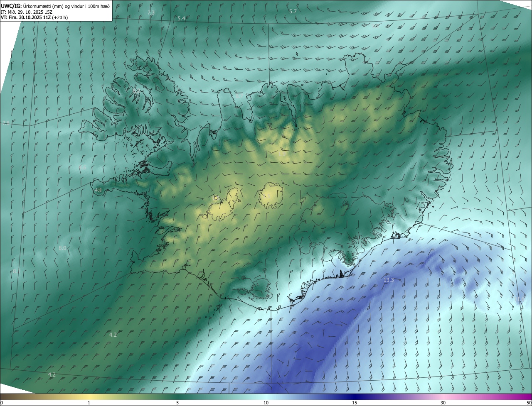The image size is (532, 406).
Task: Click the initial time line "IT: Mið. 29. 10. 2025 15Z"
Action: (27, 12)
